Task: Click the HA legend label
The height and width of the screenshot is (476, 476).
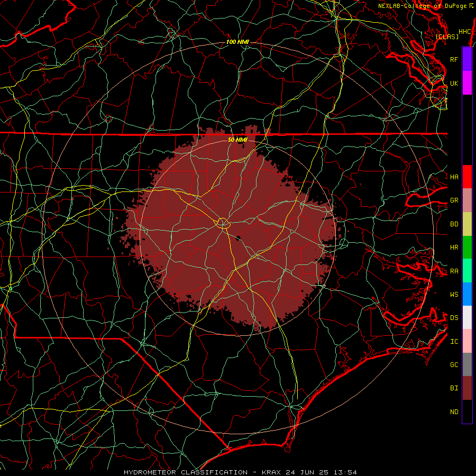Action: (454, 177)
